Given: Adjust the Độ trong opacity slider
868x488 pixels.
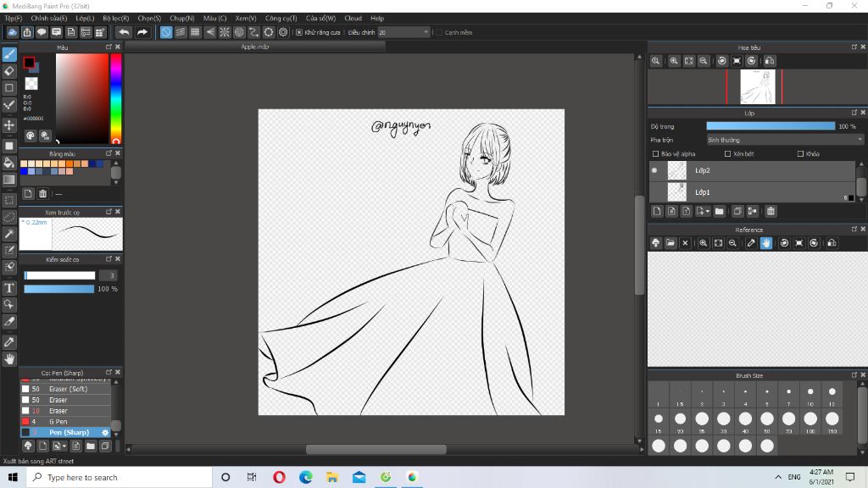Looking at the screenshot, I should (x=771, y=126).
